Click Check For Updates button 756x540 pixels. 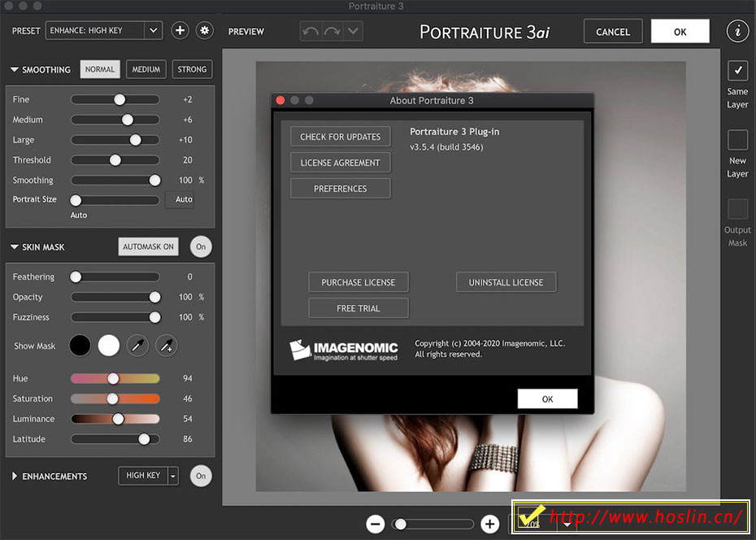coord(341,137)
